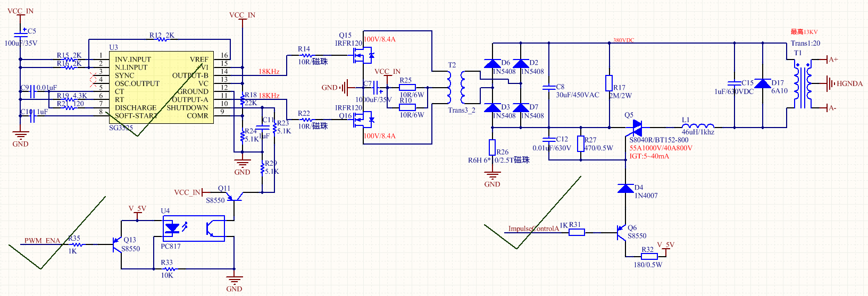
Task: Select the '46uH/1khz' inductor value
Action: tap(698, 132)
